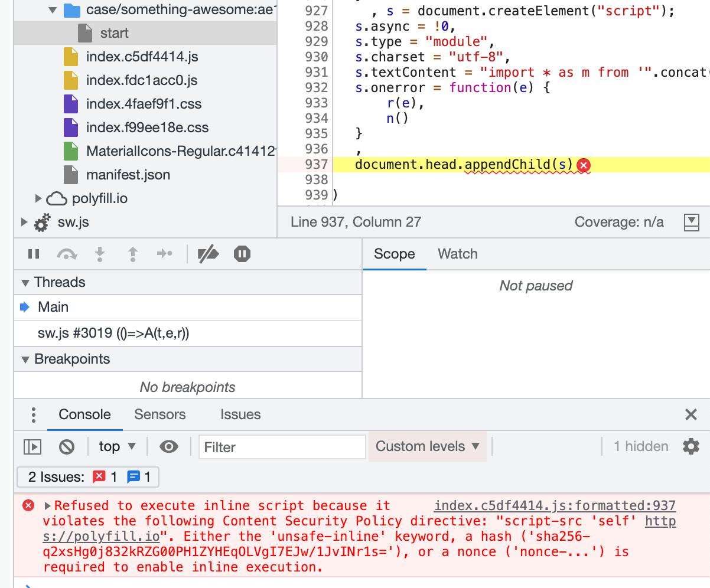Expand the sw.js tree node
Image resolution: width=710 pixels, height=588 pixels.
coord(24,223)
